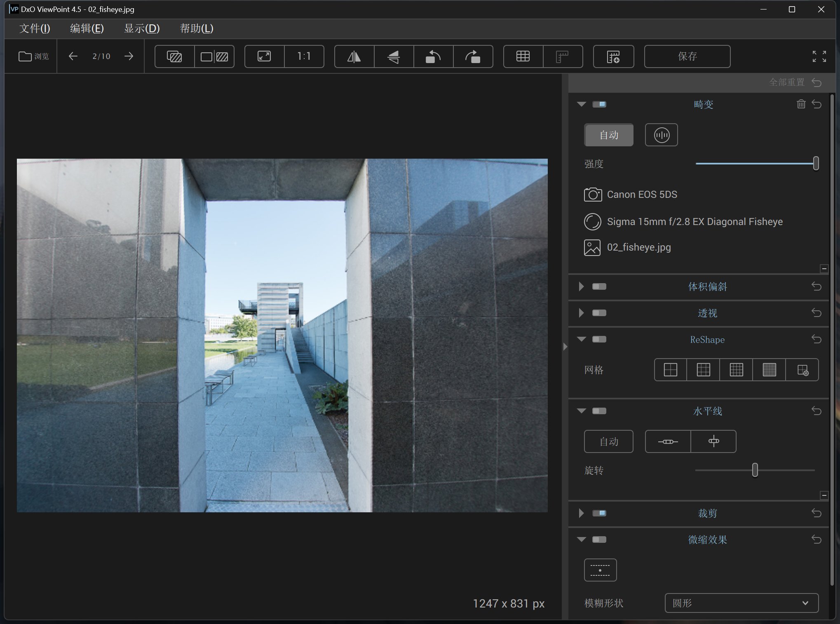Toggle the 畸变 distortion switch
Viewport: 840px width, 624px height.
click(x=599, y=104)
